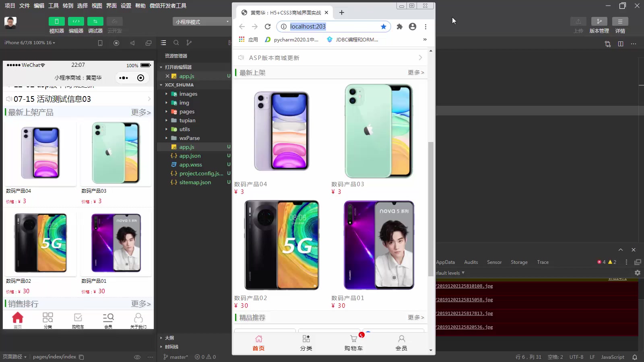Switch to the Storage tab in debugger
This screenshot has width=644, height=362.
(519, 262)
